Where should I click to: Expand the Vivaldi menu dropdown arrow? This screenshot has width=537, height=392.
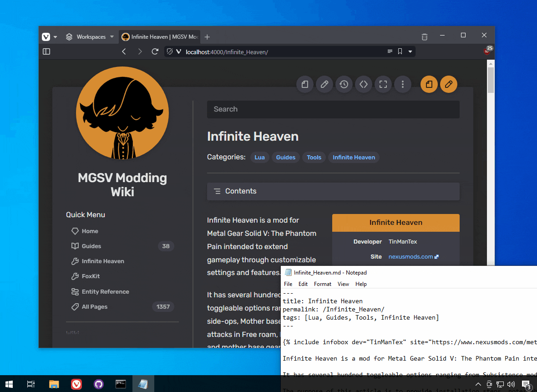point(55,37)
